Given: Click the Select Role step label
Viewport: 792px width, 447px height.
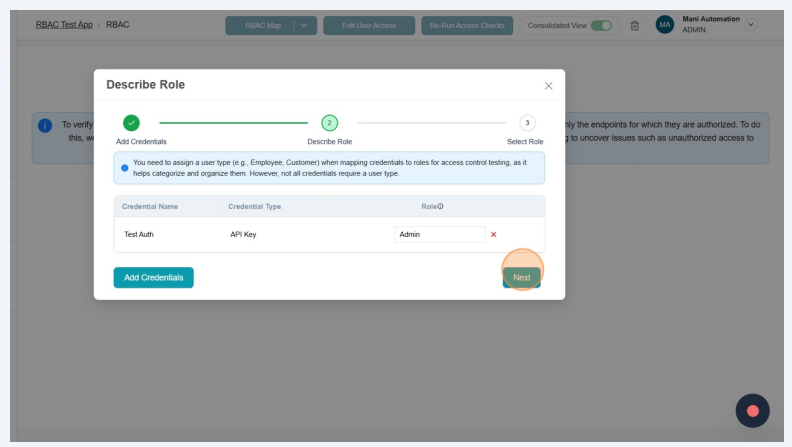Looking at the screenshot, I should [525, 142].
